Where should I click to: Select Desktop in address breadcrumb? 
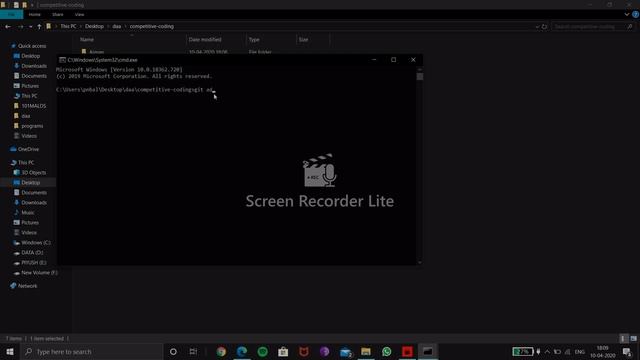coord(94,27)
